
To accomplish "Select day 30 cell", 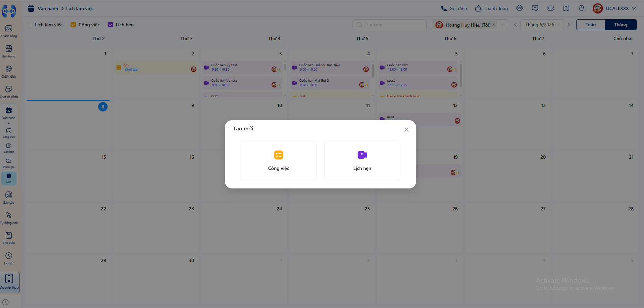I will click(156, 279).
